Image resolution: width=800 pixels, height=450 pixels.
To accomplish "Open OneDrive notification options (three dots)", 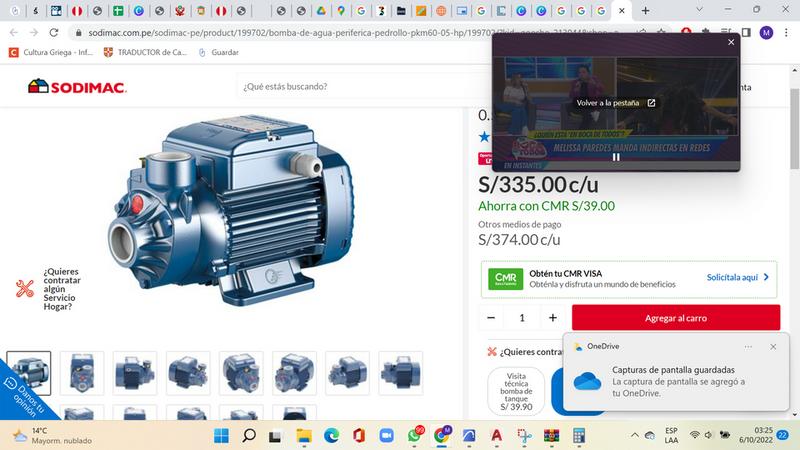I will point(748,346).
